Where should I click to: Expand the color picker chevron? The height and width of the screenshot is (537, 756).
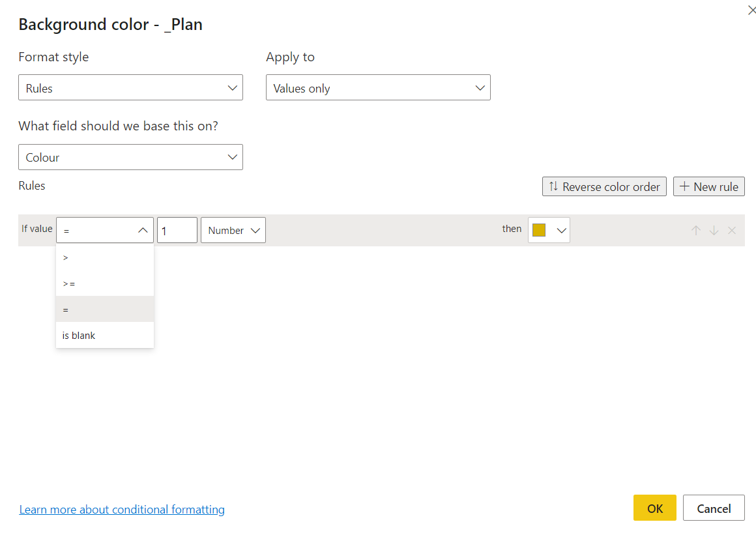pos(561,231)
